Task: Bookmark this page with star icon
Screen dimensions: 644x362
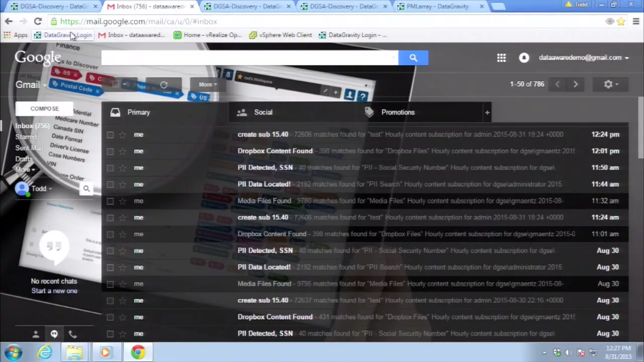Action: pos(621,21)
